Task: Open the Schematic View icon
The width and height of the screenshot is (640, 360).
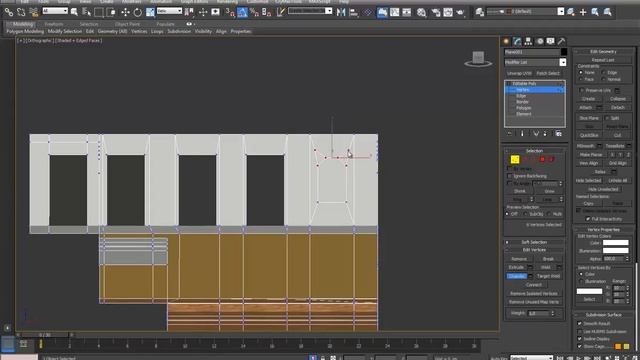Action: pos(407,12)
